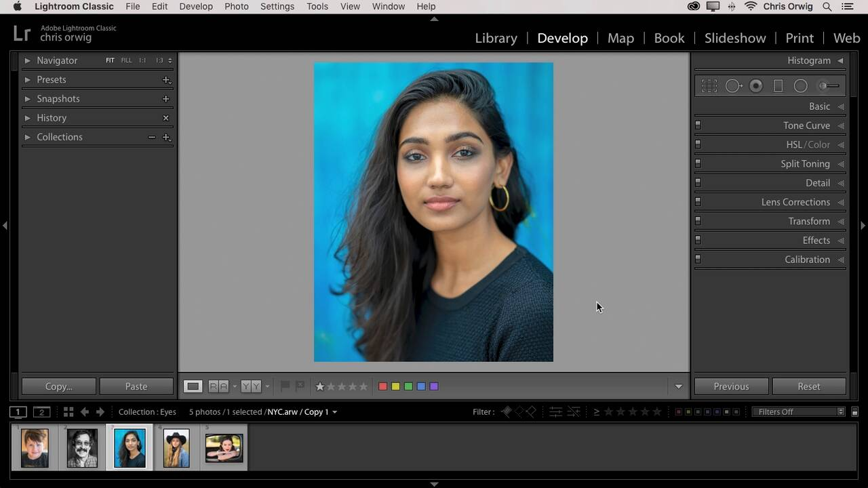This screenshot has height=488, width=868.
Task: Filter by edited photos icon in filter bar
Action: pos(555,411)
